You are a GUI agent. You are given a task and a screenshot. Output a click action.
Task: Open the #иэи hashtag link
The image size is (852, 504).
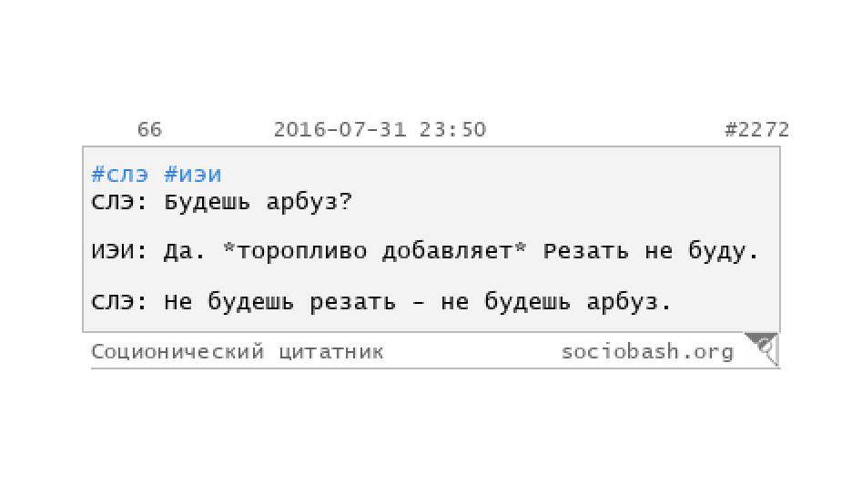pyautogui.click(x=193, y=175)
